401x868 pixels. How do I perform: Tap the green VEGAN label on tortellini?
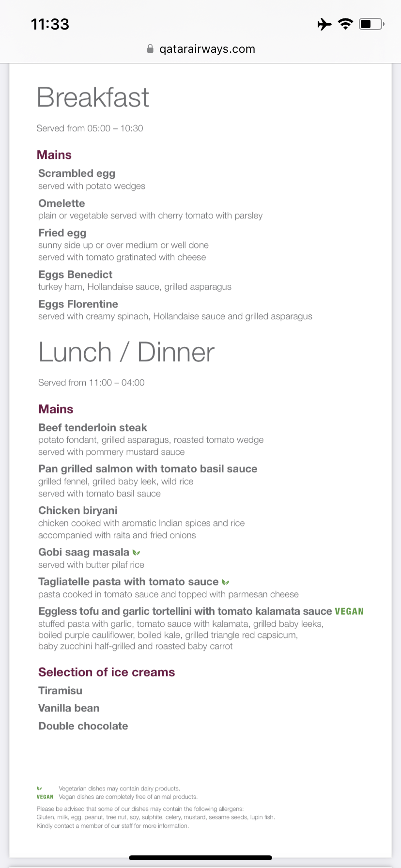click(x=349, y=611)
